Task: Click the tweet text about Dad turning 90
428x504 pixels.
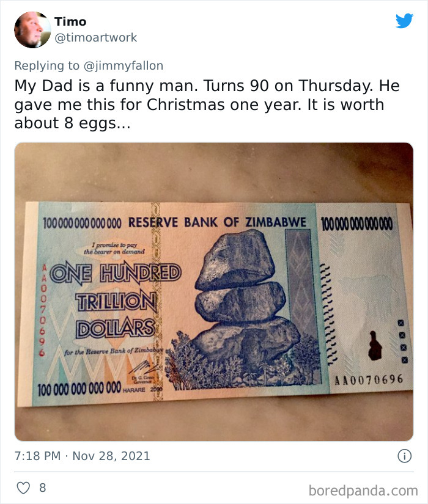Action: (x=199, y=104)
